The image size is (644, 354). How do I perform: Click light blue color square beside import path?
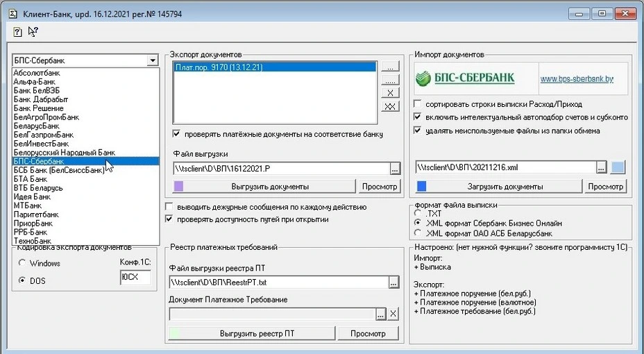pos(617,167)
